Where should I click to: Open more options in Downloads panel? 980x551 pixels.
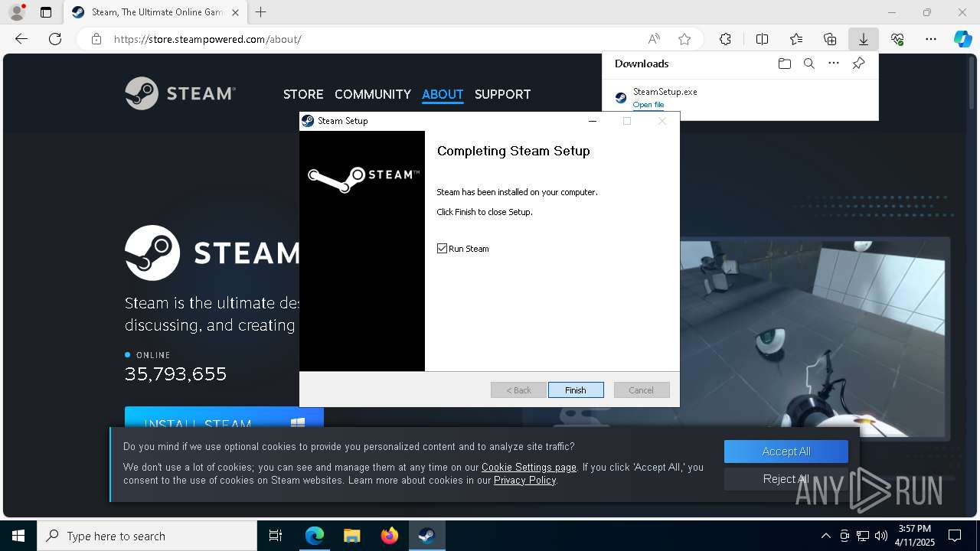point(834,64)
